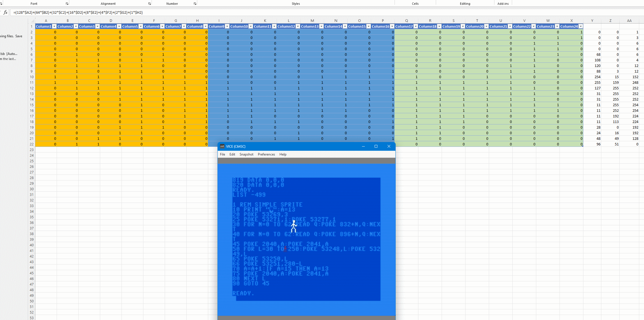Select cell AA21 showing 128

[x=629, y=138]
